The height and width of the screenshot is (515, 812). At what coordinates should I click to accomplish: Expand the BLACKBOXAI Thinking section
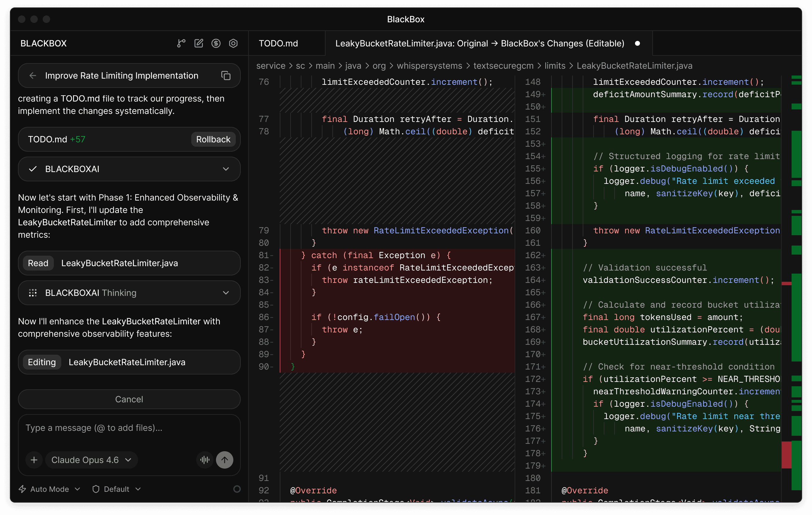[226, 293]
